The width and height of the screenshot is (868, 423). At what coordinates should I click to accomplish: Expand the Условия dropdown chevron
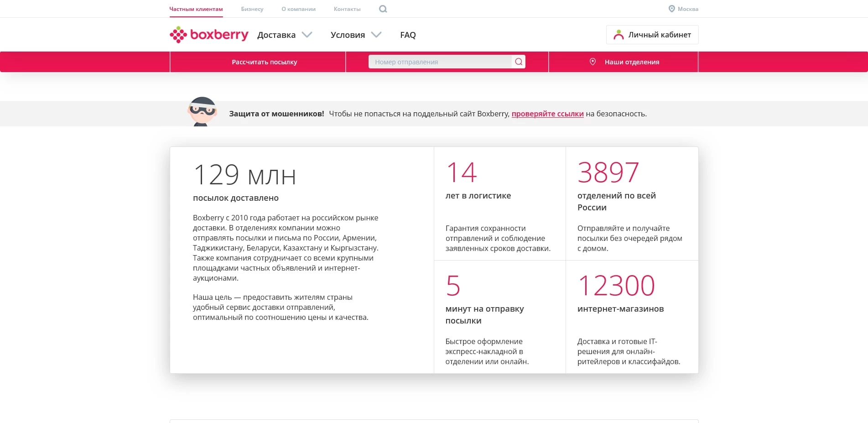click(x=376, y=35)
